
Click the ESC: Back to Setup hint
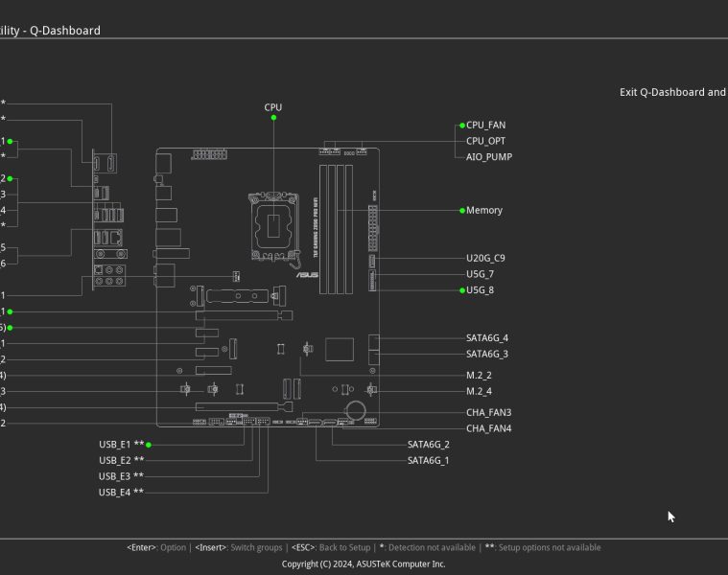(331, 547)
